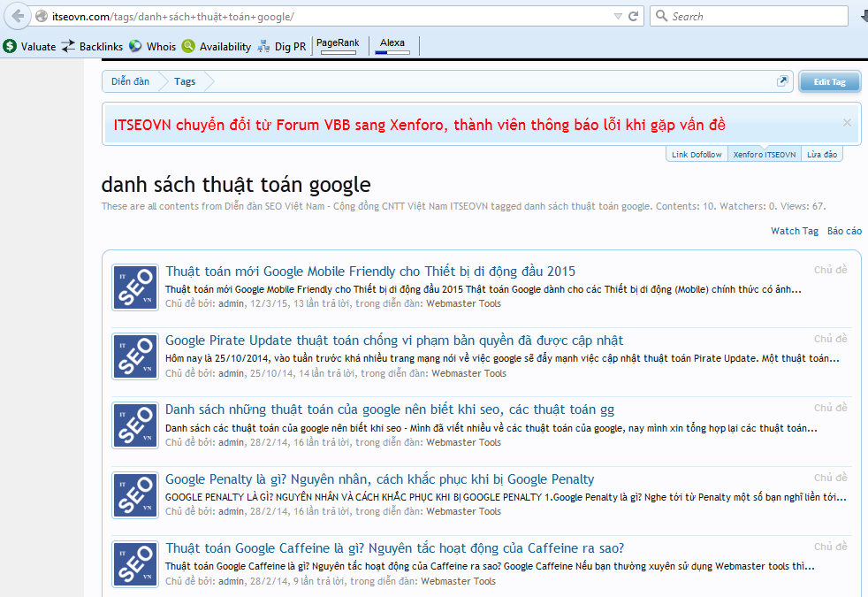The width and height of the screenshot is (868, 597).
Task: Open the Dig PR toolbar tool
Action: tap(281, 47)
